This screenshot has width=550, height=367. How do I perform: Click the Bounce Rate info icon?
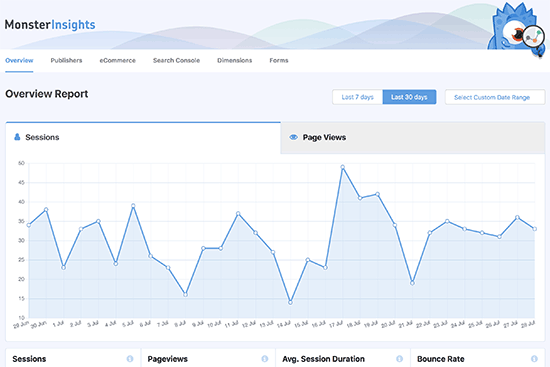pos(534,359)
